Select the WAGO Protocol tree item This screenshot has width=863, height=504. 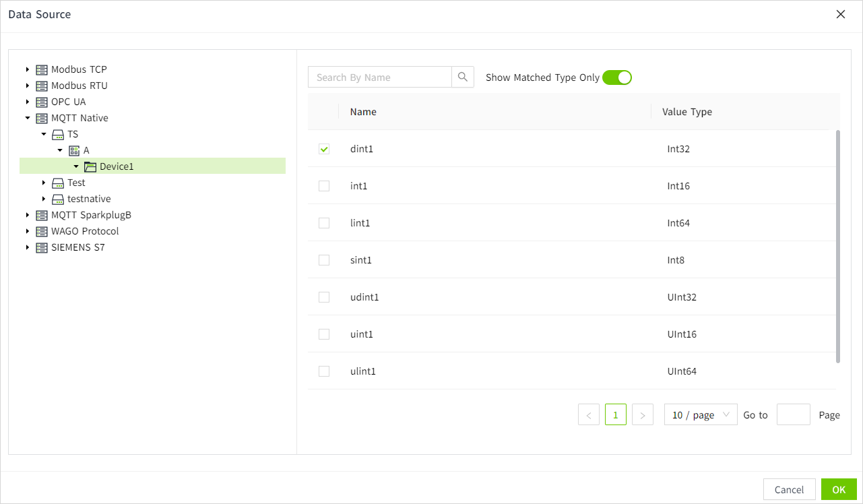85,231
